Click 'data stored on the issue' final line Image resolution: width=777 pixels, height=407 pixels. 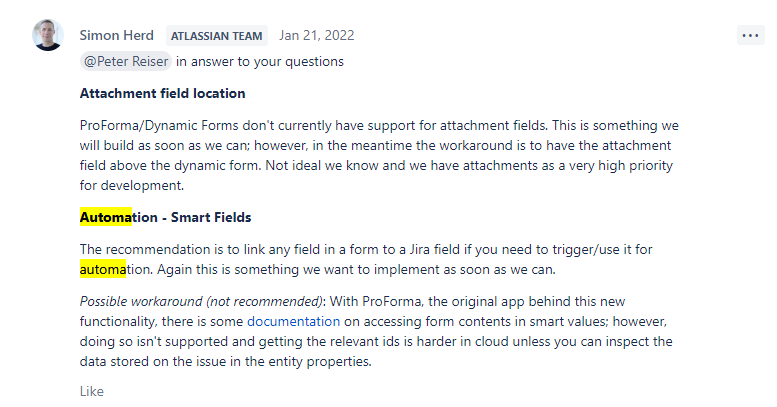[225, 361]
